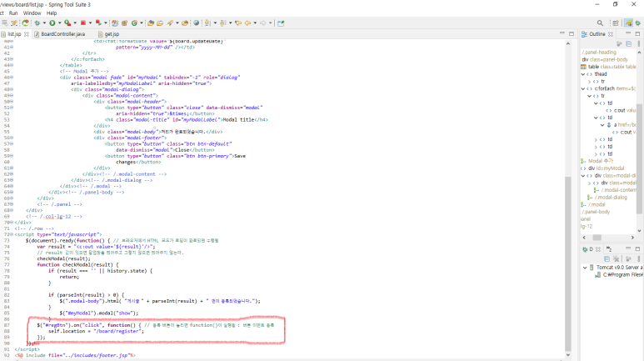The image size is (644, 361).
Task: Click the web browser globe icon
Action: [x=197, y=23]
